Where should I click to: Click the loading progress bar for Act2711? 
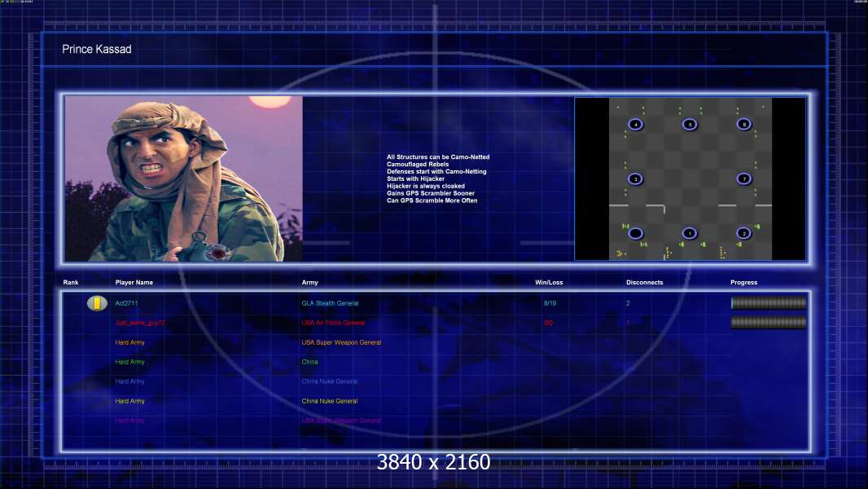pos(769,303)
